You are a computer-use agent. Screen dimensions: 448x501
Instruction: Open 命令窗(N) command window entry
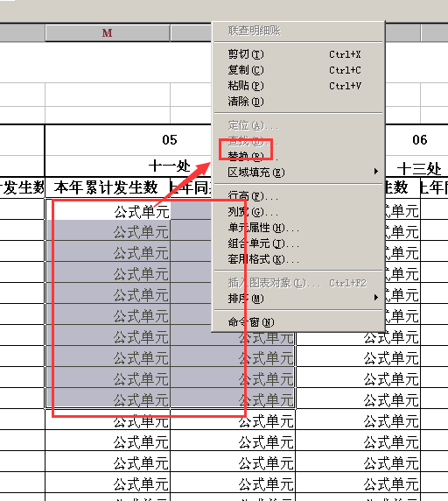298,322
